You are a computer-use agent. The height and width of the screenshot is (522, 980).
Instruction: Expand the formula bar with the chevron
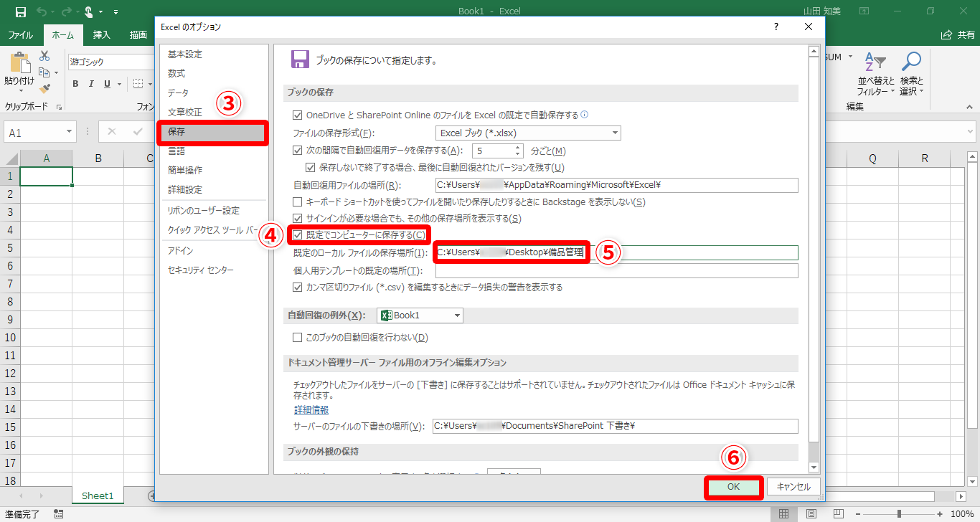click(x=970, y=133)
